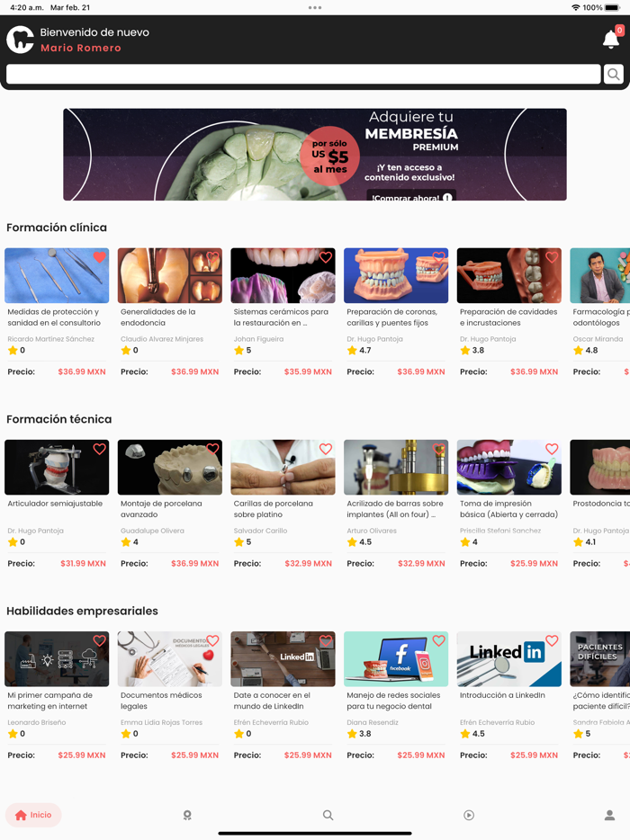Favorite the Sistemas cerámicos course heart
630x840 pixels.
tap(326, 257)
